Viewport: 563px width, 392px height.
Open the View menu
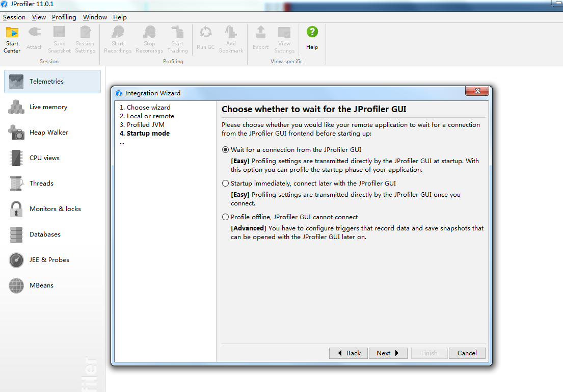pos(39,17)
